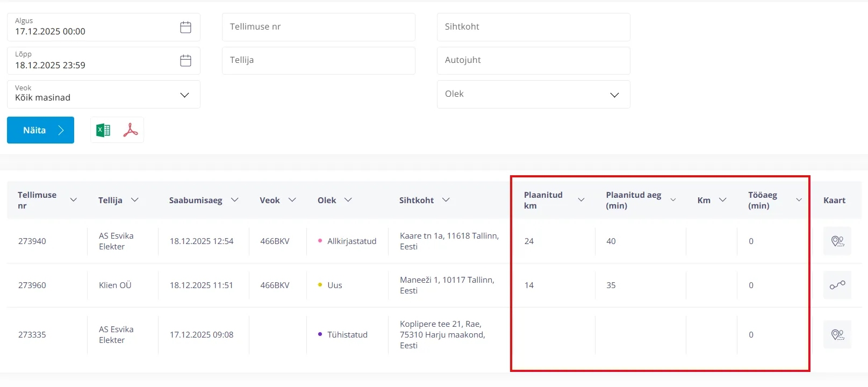Open calendar picker for Lõpp date

(185, 61)
